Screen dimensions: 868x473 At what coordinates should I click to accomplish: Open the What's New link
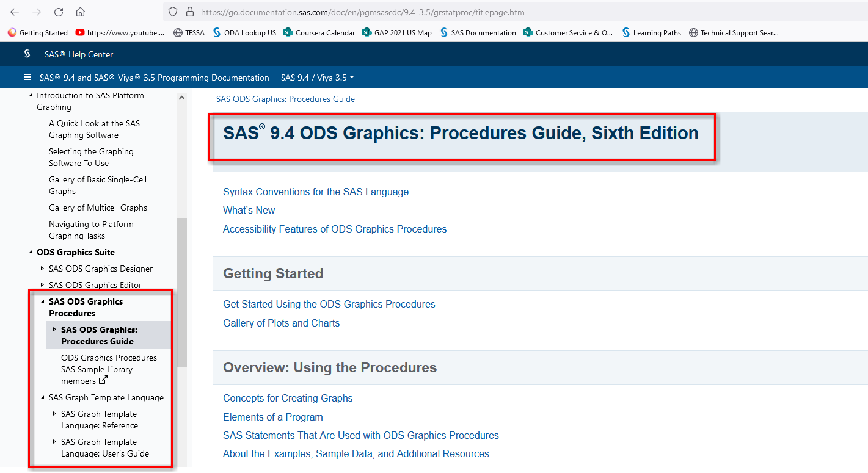coord(249,210)
